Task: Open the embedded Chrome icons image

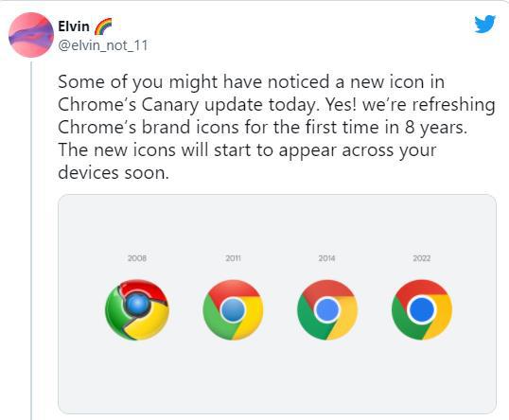Action: tap(277, 304)
